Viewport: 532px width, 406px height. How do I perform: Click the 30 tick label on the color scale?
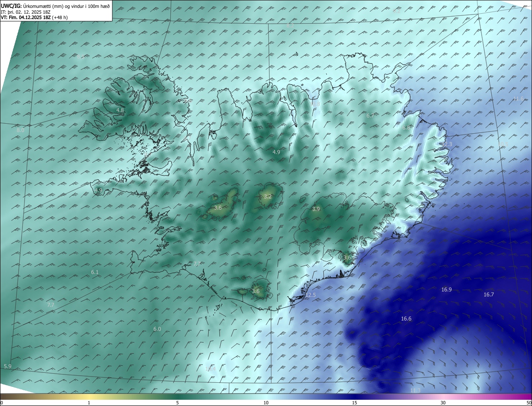[443, 403]
